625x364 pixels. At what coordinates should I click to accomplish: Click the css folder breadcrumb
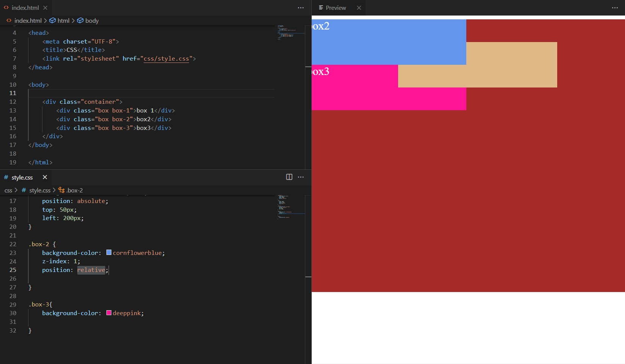[x=8, y=190]
